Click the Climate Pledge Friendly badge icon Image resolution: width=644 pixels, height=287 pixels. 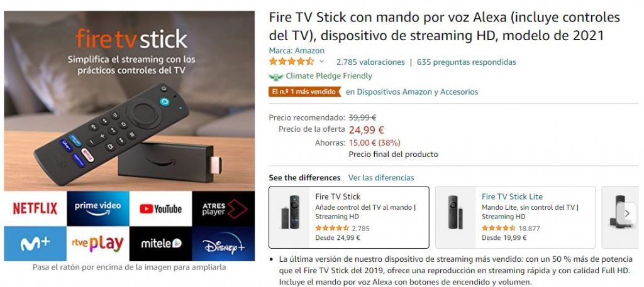tap(276, 76)
